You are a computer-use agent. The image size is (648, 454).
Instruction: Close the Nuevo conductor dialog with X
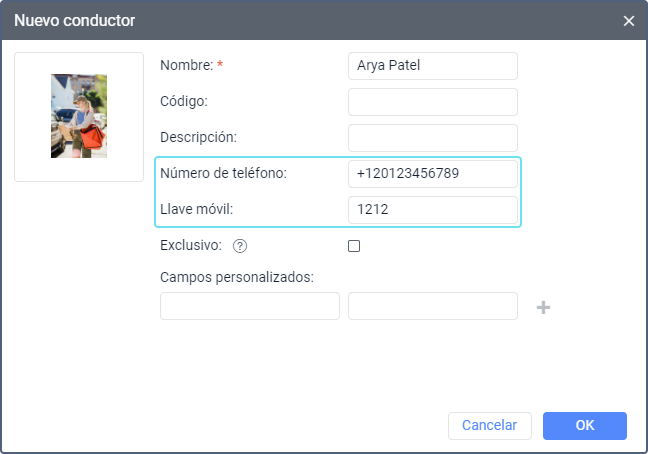click(x=629, y=20)
